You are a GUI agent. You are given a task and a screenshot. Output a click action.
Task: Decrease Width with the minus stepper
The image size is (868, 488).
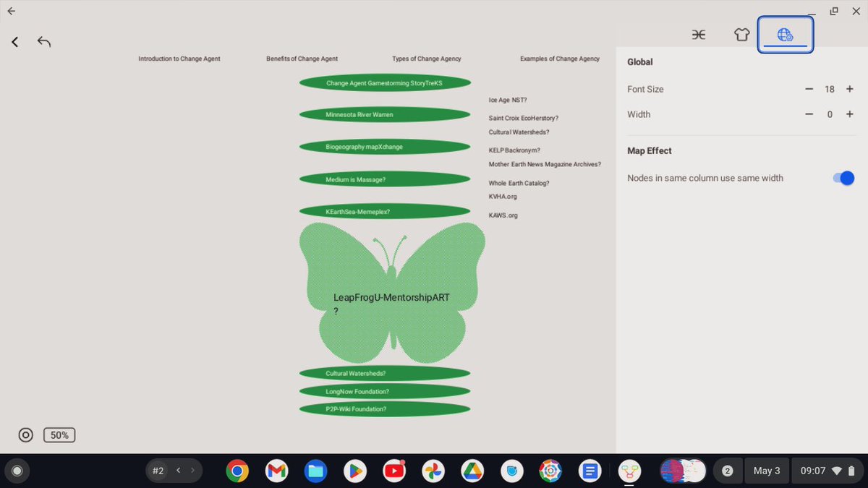click(809, 114)
